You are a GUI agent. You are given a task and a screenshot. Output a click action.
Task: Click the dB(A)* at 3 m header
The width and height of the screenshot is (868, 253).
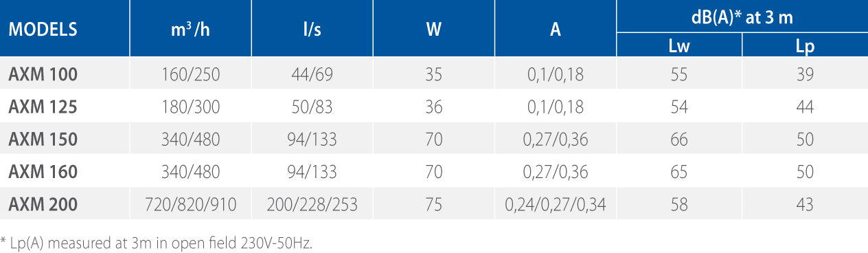pos(742,17)
